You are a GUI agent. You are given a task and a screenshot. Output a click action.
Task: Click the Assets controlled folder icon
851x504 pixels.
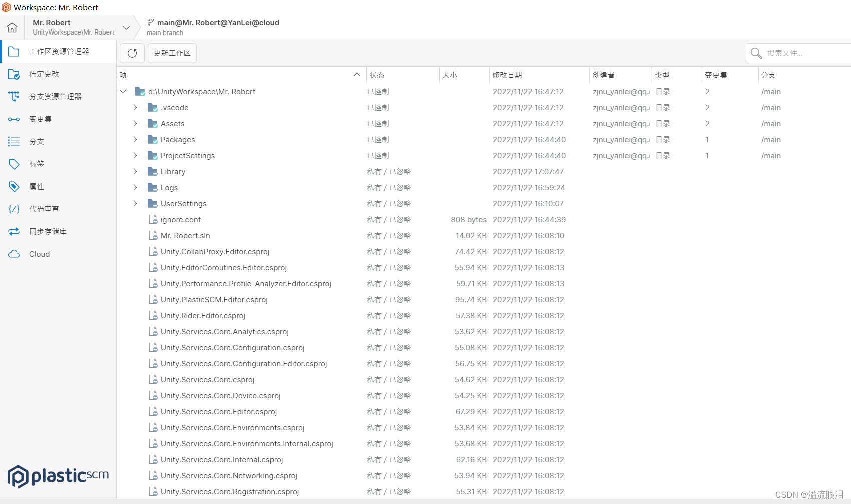153,124
